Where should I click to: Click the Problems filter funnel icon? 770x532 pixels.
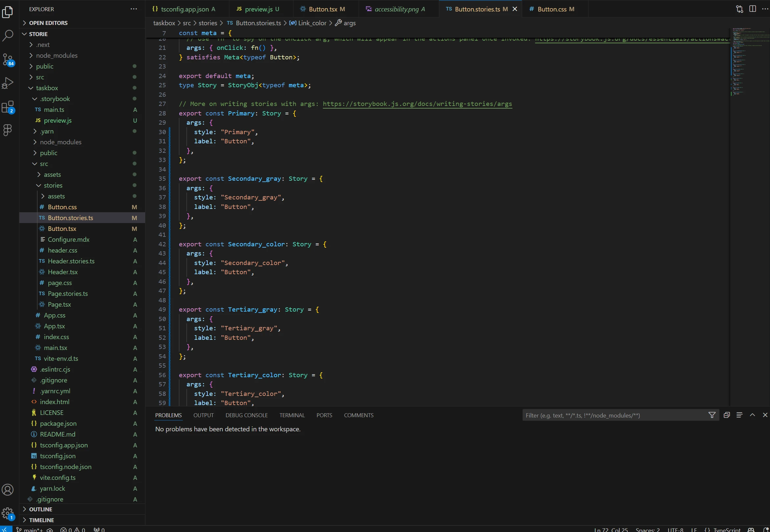[x=712, y=415]
